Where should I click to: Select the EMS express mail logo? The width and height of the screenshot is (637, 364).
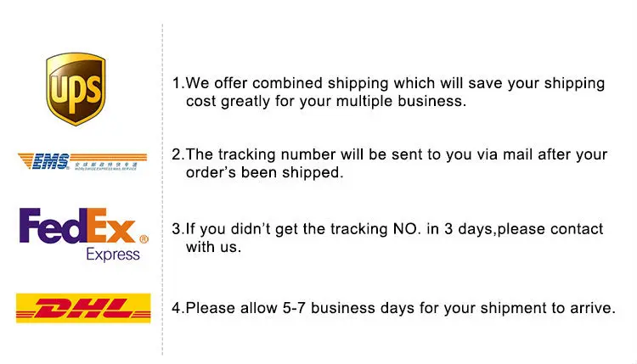82,162
